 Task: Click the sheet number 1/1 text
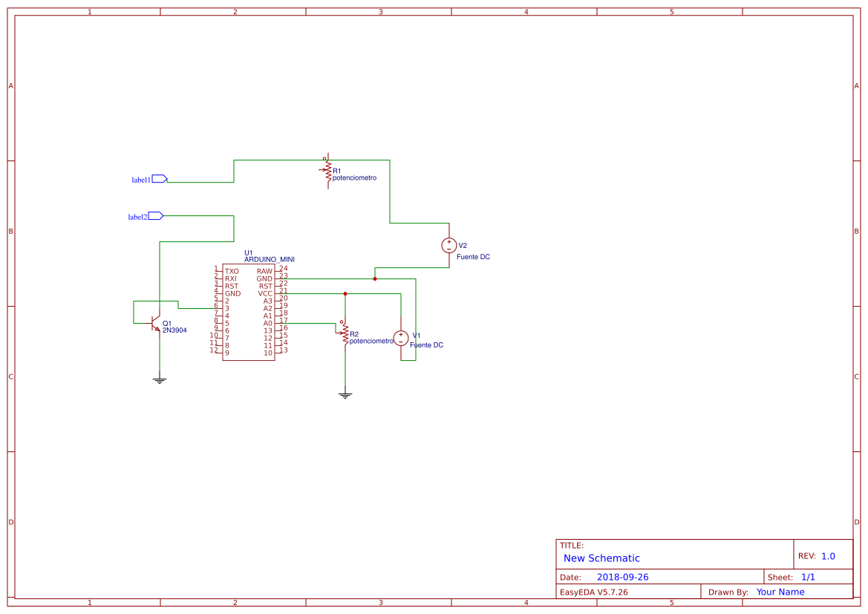pos(808,577)
